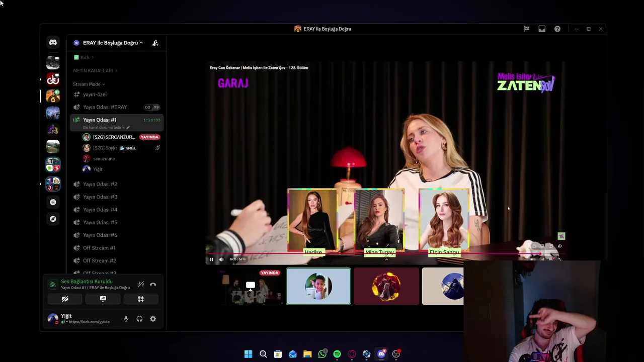The width and height of the screenshot is (644, 362).
Task: Open OBS Studio from the taskbar
Action: pos(396,354)
